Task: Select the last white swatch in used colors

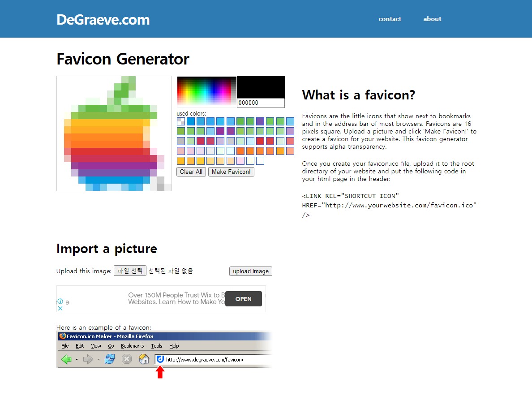Action: pos(260,160)
